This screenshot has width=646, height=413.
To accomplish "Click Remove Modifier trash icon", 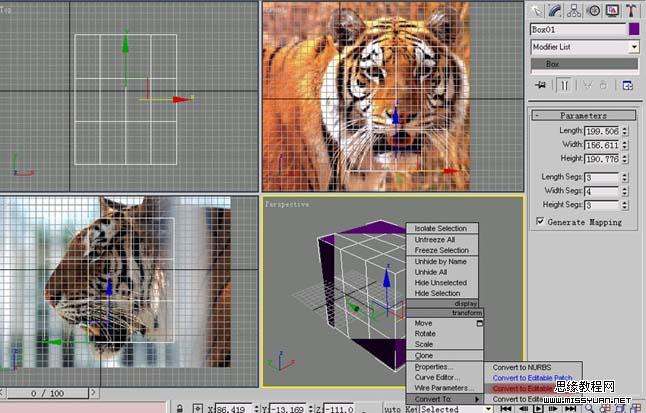I will coord(603,85).
